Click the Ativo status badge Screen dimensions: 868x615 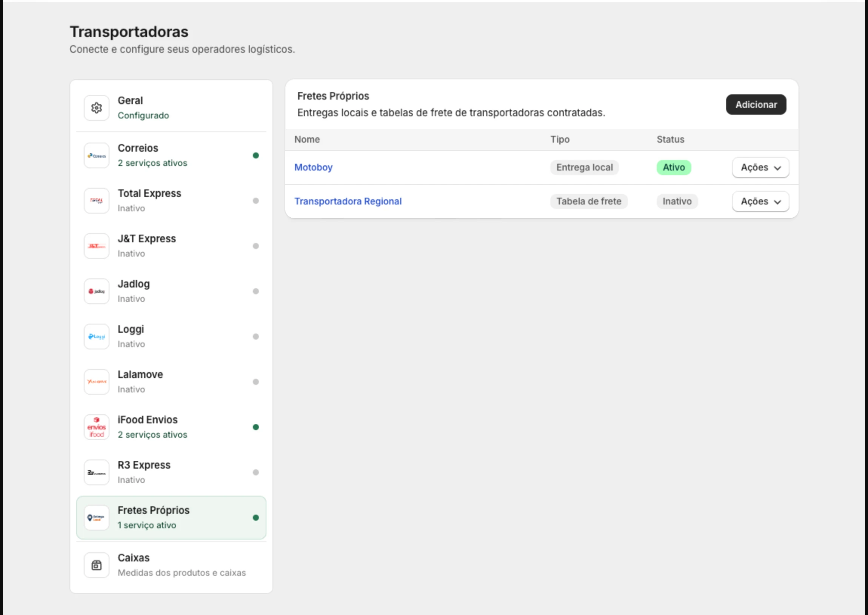(x=674, y=168)
